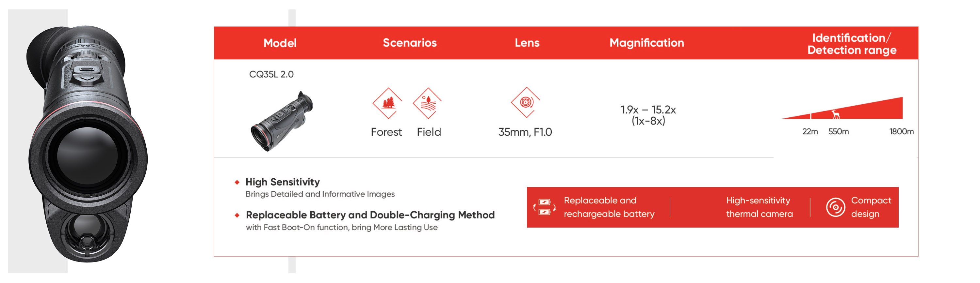The height and width of the screenshot is (283, 980).
Task: Click the small CQ35L monocular thumbnail
Action: coord(282,121)
